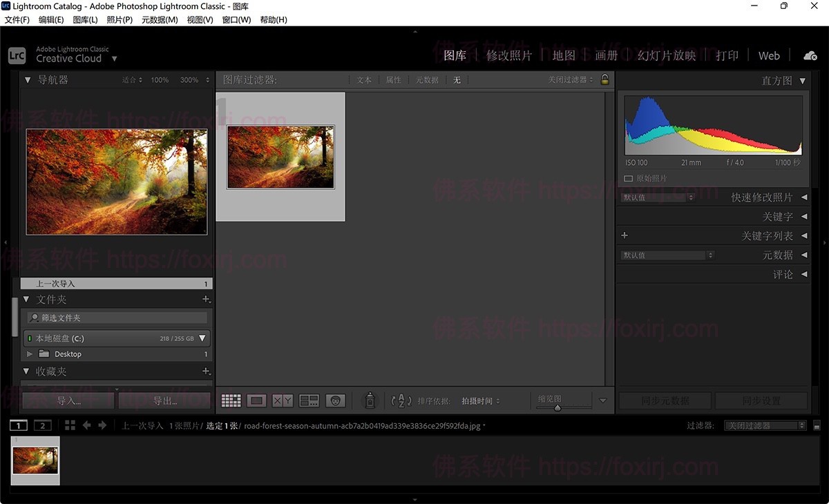Expand the Desktop folder in 文件夹 panel

(29, 353)
